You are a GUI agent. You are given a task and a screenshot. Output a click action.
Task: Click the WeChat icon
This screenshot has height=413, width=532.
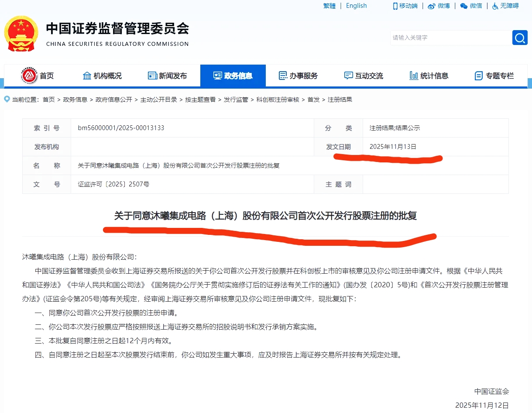coord(464,6)
